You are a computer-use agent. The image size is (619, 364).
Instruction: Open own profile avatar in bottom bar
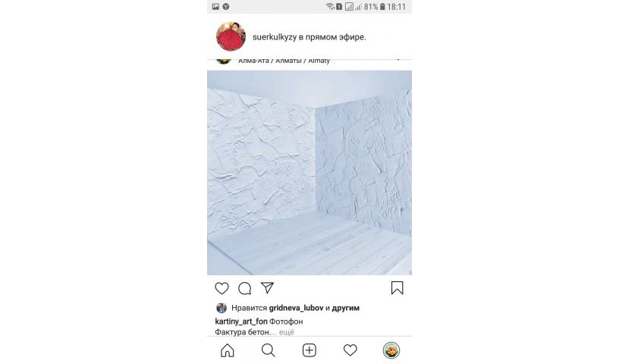pos(391,350)
